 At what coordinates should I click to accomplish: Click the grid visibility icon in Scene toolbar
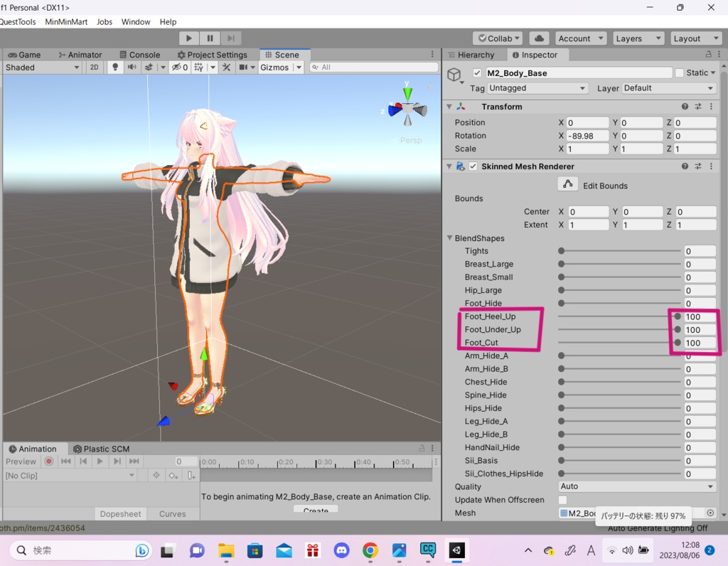pyautogui.click(x=199, y=67)
